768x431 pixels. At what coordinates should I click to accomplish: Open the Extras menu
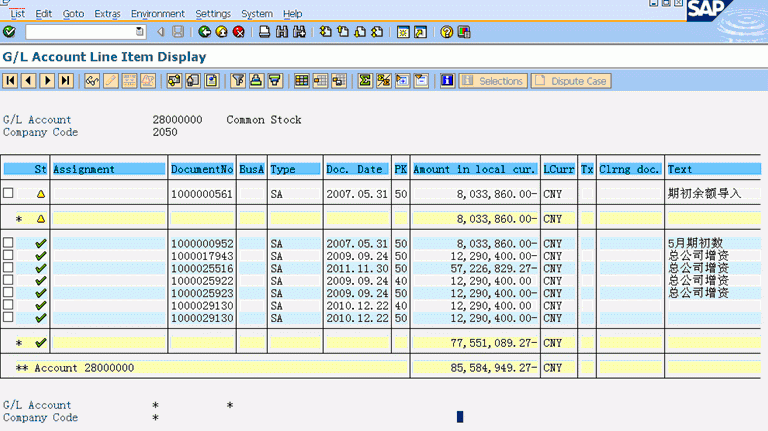pyautogui.click(x=107, y=14)
